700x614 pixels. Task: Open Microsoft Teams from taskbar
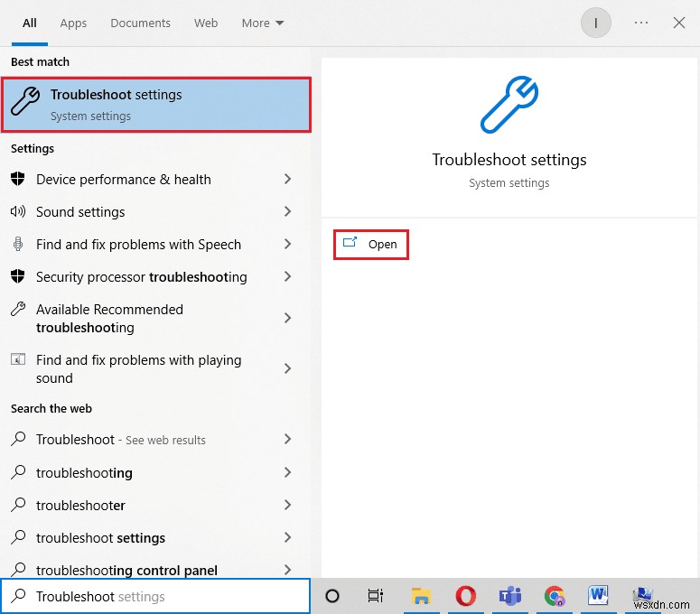click(509, 596)
